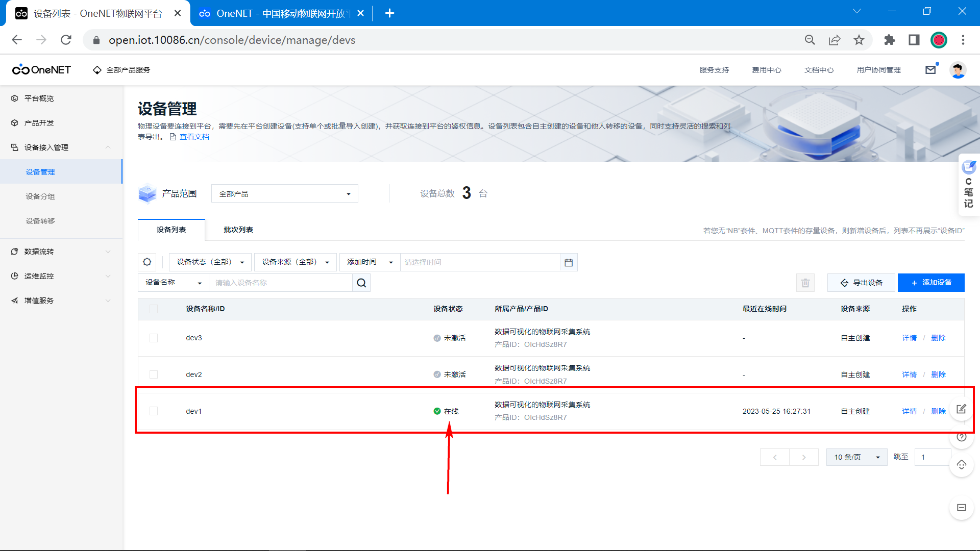Open the 设备状态 (全部) filter dropdown
Screen dimensions: 980x551
coord(210,262)
